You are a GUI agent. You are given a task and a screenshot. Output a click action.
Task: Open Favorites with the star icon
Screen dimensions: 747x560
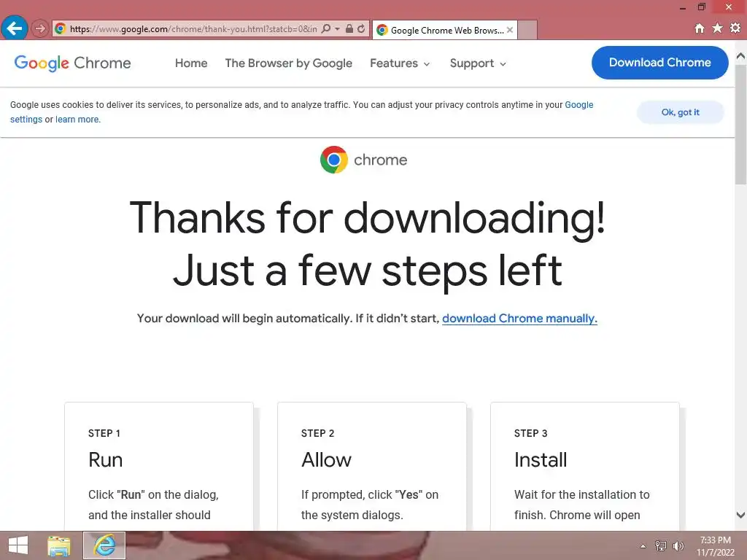click(718, 28)
